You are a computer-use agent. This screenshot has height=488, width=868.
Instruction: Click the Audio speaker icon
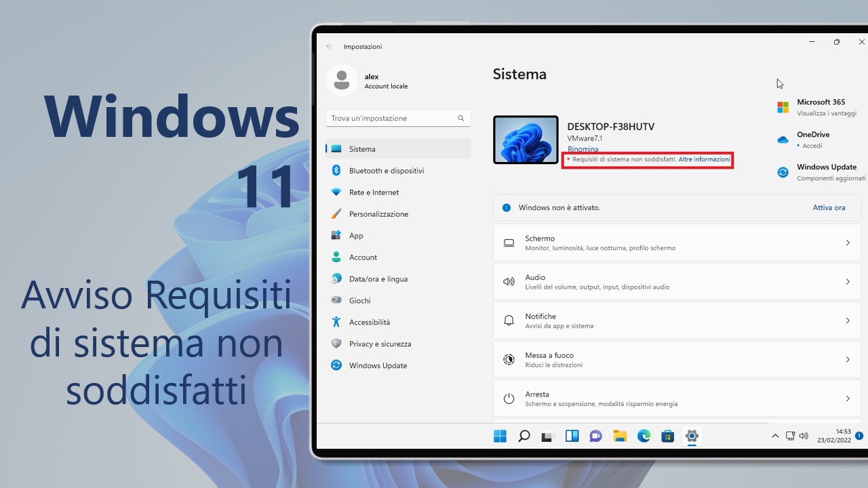[509, 282]
